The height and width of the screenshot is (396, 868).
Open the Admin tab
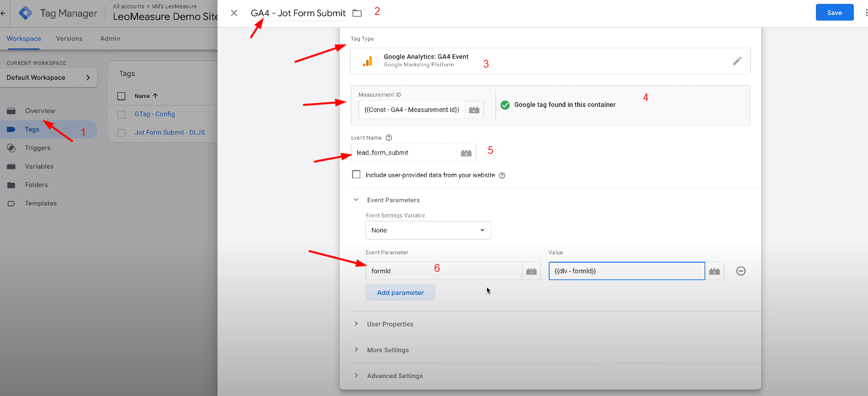point(109,39)
